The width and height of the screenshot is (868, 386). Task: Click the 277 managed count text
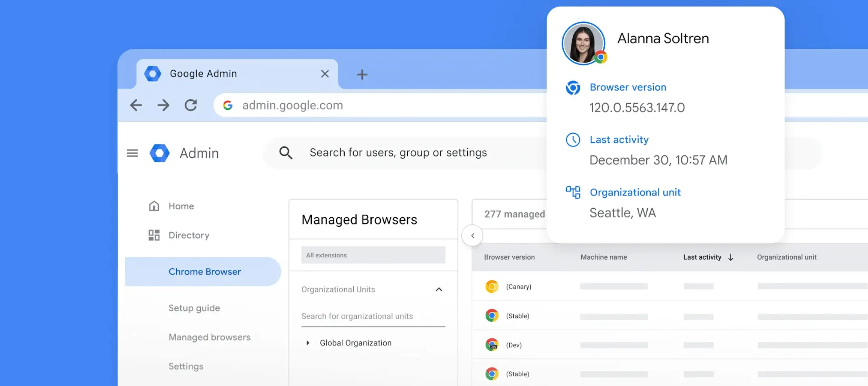514,214
